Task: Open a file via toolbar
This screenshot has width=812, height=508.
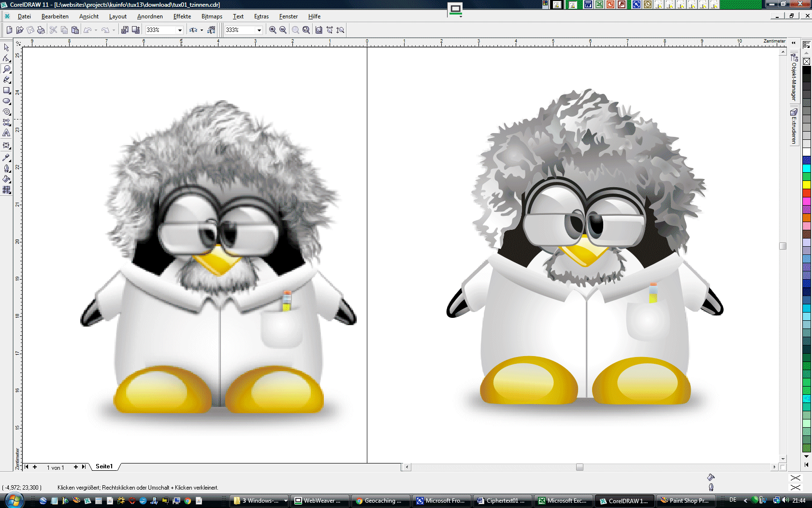Action: point(20,30)
